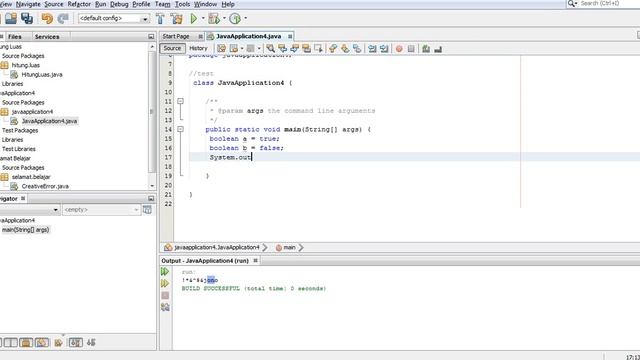This screenshot has width=640, height=360.
Task: Click the orange Undo arrow
Action: coord(47,18)
